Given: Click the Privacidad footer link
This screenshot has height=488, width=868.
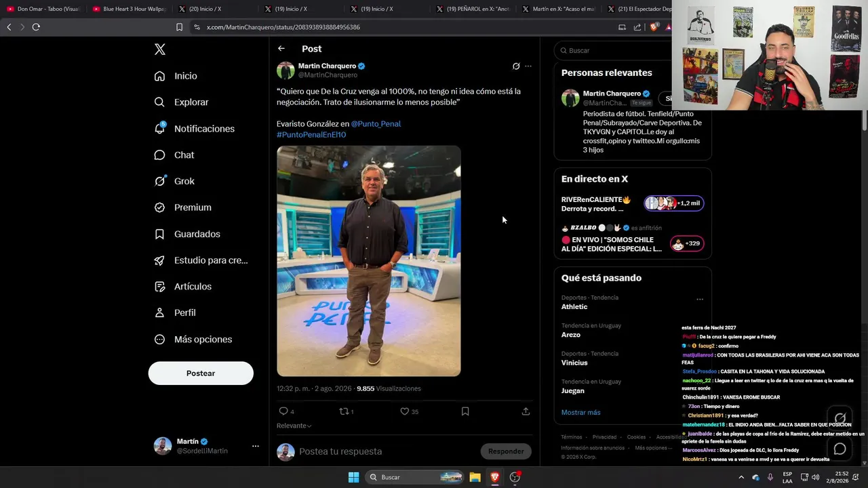Looking at the screenshot, I should click(x=605, y=437).
